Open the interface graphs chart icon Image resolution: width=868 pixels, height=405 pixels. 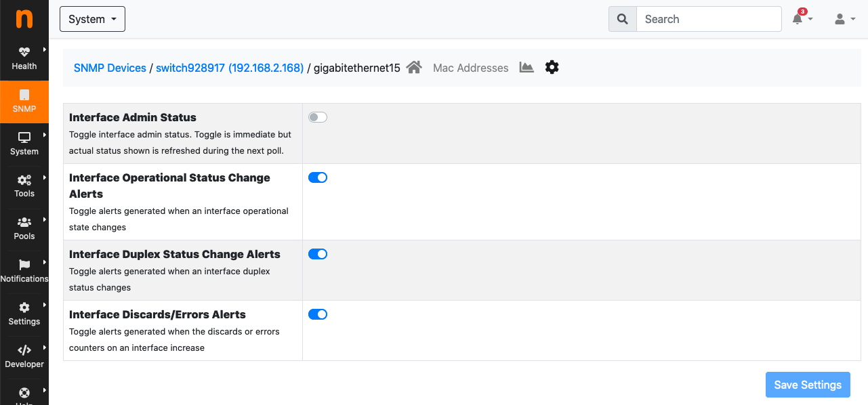pyautogui.click(x=526, y=67)
